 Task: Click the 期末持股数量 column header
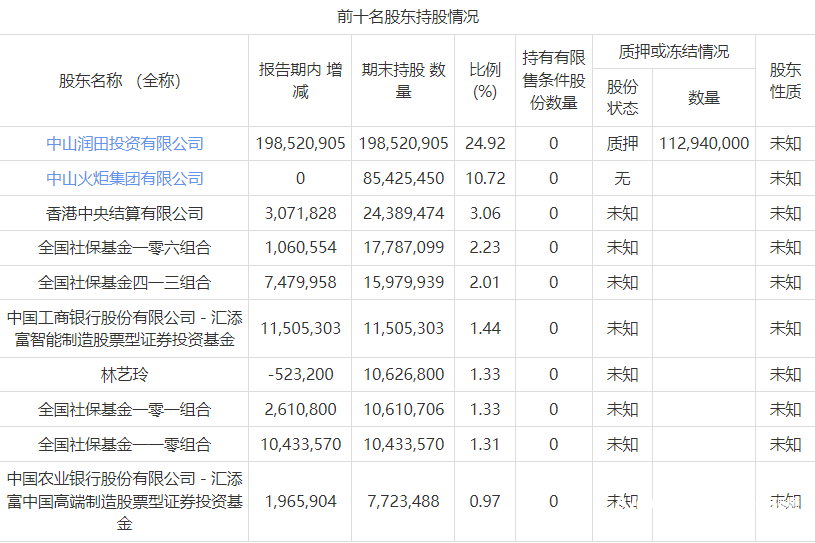[x=404, y=81]
